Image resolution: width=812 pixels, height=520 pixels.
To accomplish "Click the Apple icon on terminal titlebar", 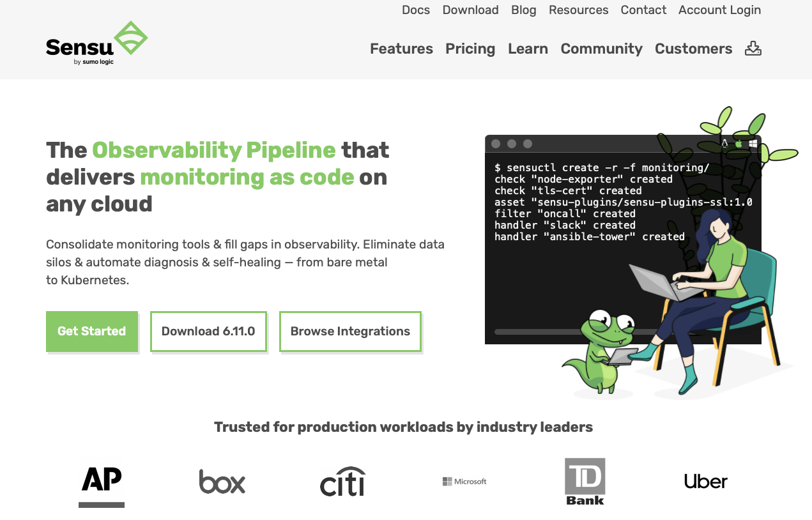I will click(739, 144).
